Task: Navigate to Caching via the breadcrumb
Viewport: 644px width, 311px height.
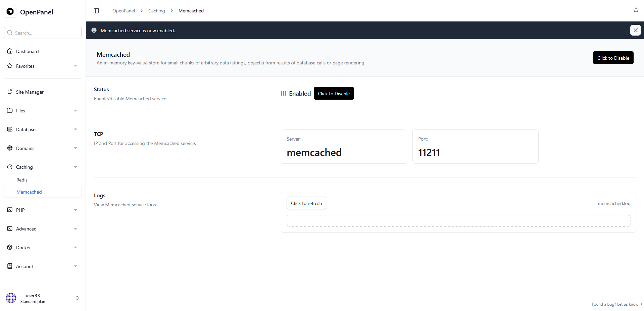Action: pyautogui.click(x=156, y=10)
